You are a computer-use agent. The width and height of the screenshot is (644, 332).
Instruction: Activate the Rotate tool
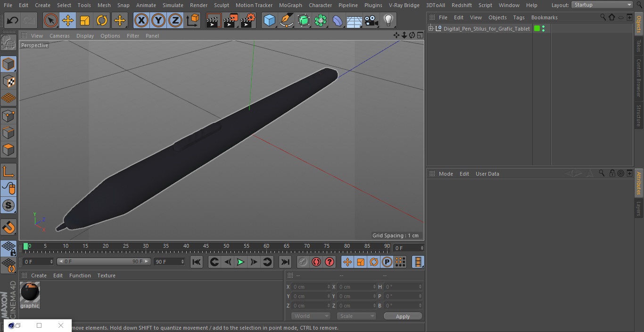point(102,21)
